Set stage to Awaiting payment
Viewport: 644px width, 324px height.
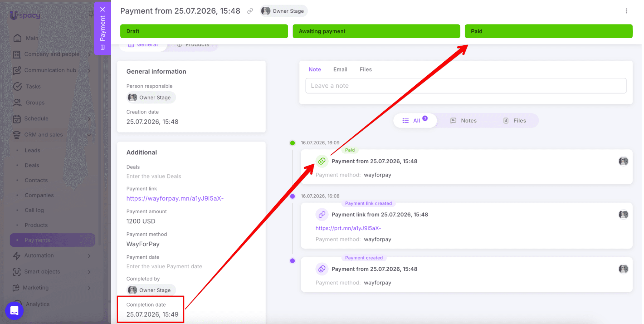[376, 31]
